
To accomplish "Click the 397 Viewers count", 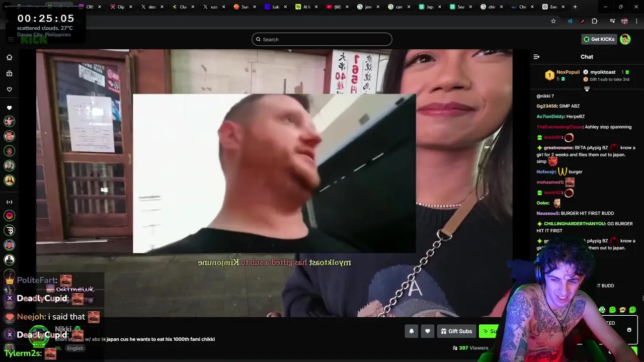I will pyautogui.click(x=470, y=348).
